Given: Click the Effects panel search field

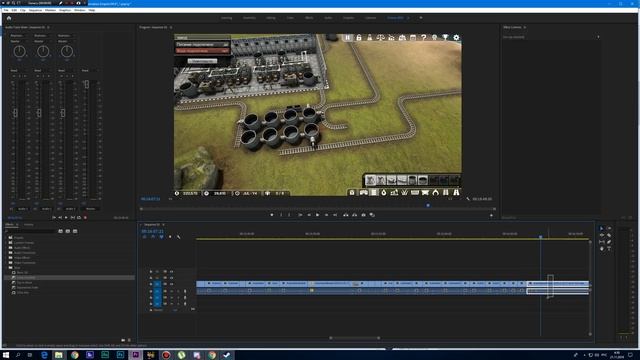Looking at the screenshot, I should click(30, 231).
